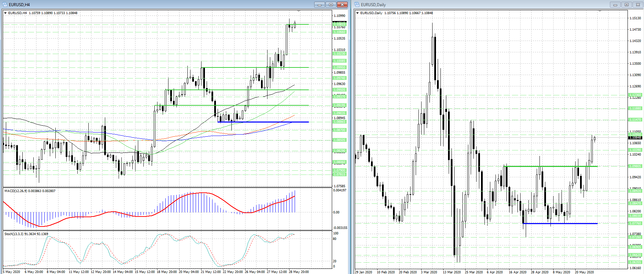Open the dropdown triangle beside the EURUSD,H4 label

click(6, 13)
